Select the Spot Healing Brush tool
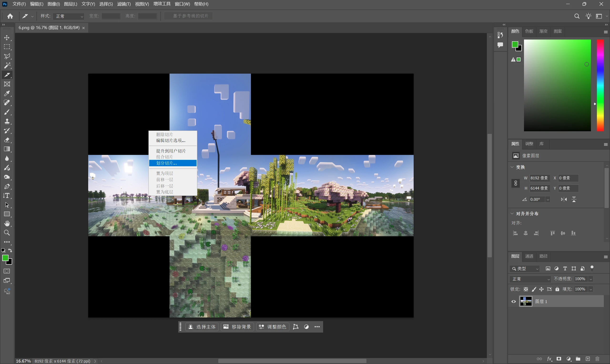This screenshot has width=610, height=364. pos(7,102)
